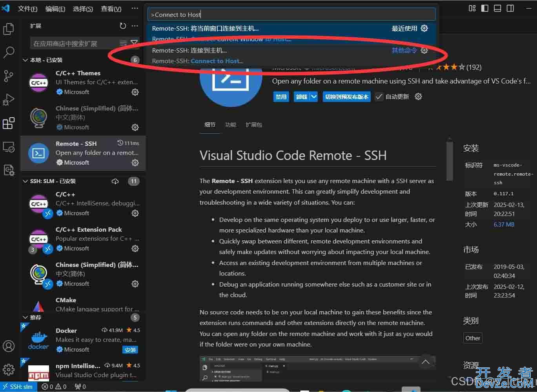
Task: Refresh the extensions list
Action: [123, 26]
